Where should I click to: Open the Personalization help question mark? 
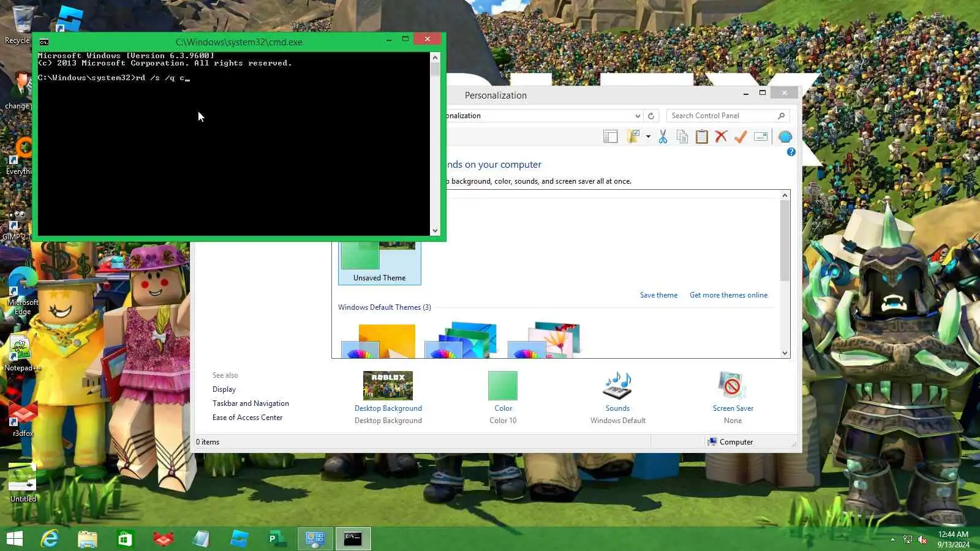pos(791,152)
